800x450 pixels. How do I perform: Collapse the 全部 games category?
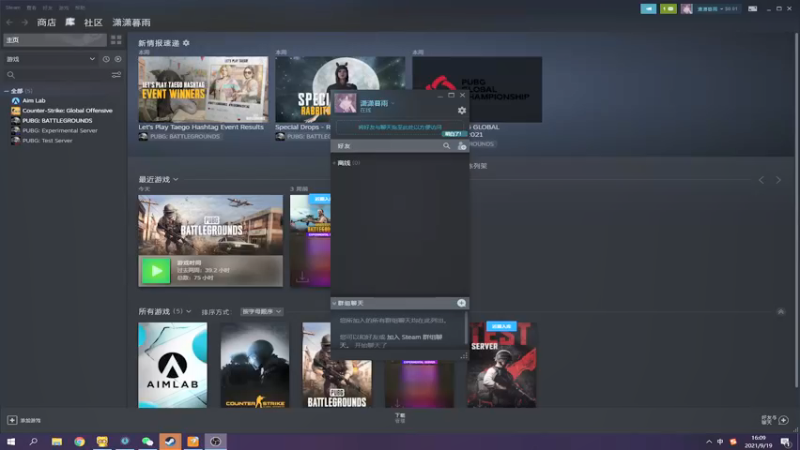pyautogui.click(x=6, y=91)
